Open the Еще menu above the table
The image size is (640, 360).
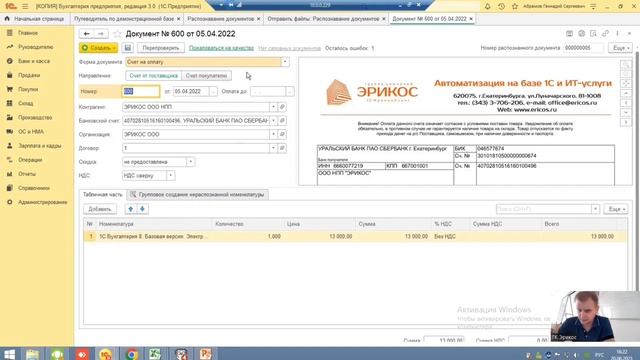[x=617, y=209]
